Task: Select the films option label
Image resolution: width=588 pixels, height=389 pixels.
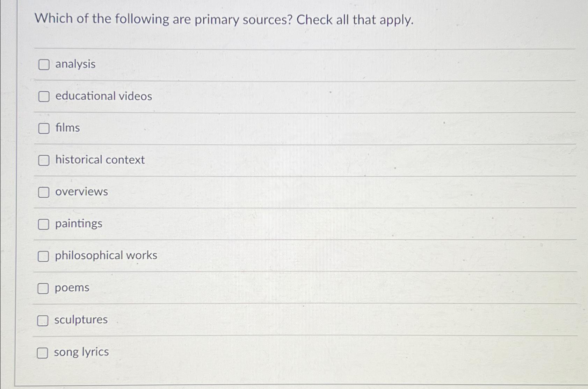Action: (x=67, y=128)
